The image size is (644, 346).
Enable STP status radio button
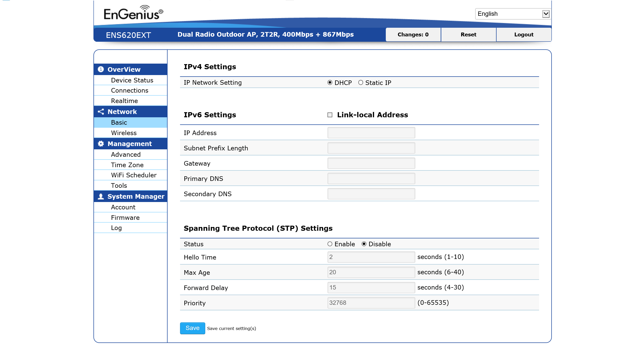pos(330,244)
